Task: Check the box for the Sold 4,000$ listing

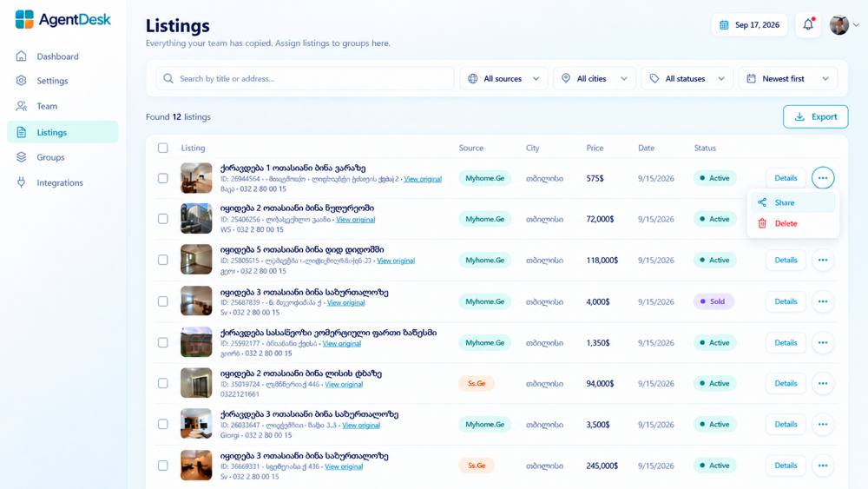Action: [163, 301]
